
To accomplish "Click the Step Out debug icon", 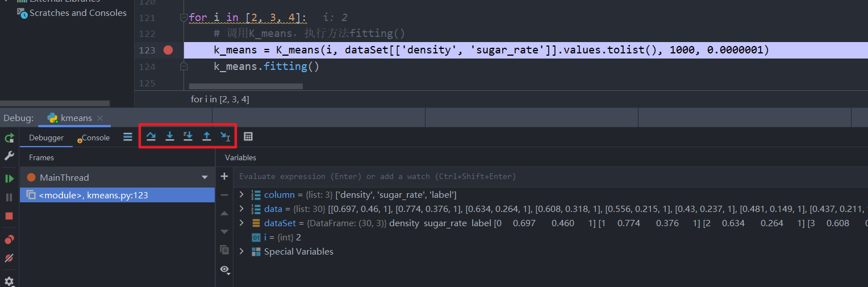I will pos(207,136).
